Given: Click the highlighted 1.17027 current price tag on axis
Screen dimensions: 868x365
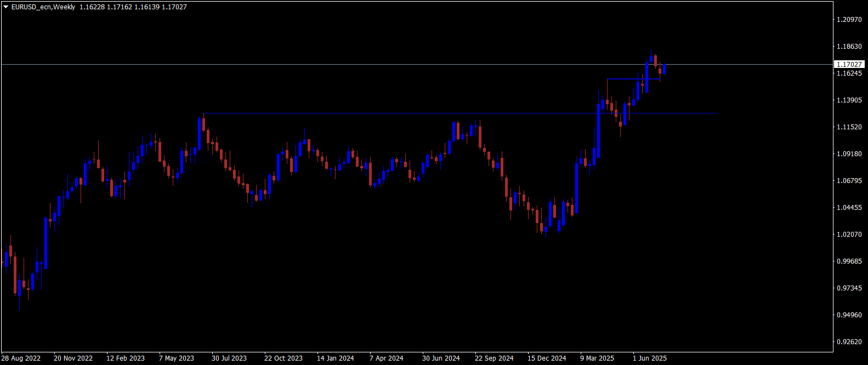Looking at the screenshot, I should (849, 64).
